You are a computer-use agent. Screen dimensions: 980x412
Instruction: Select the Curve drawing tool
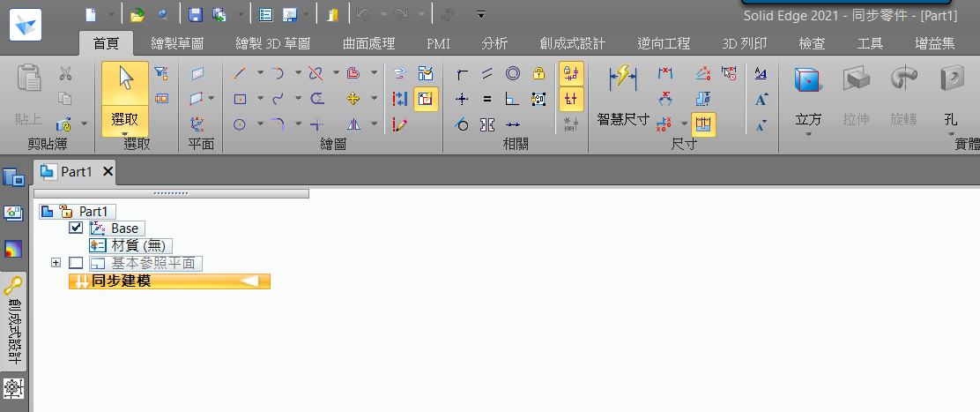[x=278, y=99]
